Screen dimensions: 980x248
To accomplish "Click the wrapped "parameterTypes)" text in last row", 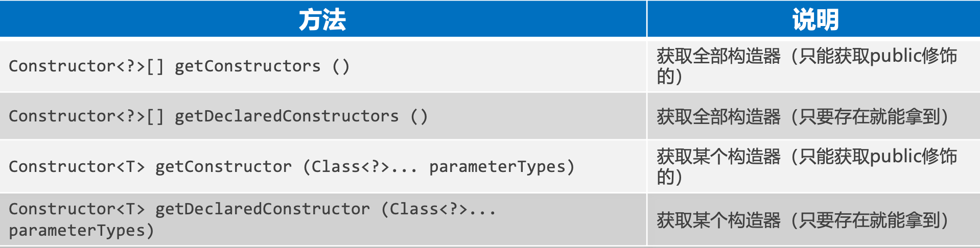I will click(81, 231).
